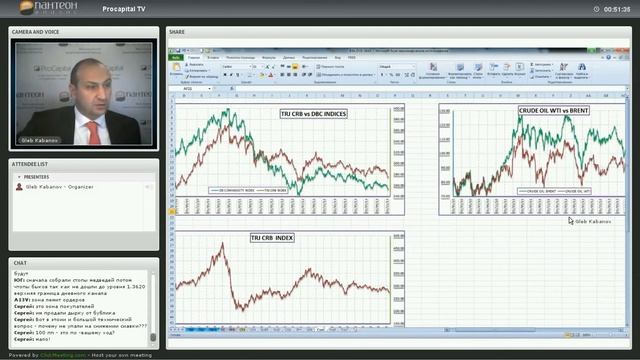Click the cell borders icon

pyautogui.click(x=249, y=75)
